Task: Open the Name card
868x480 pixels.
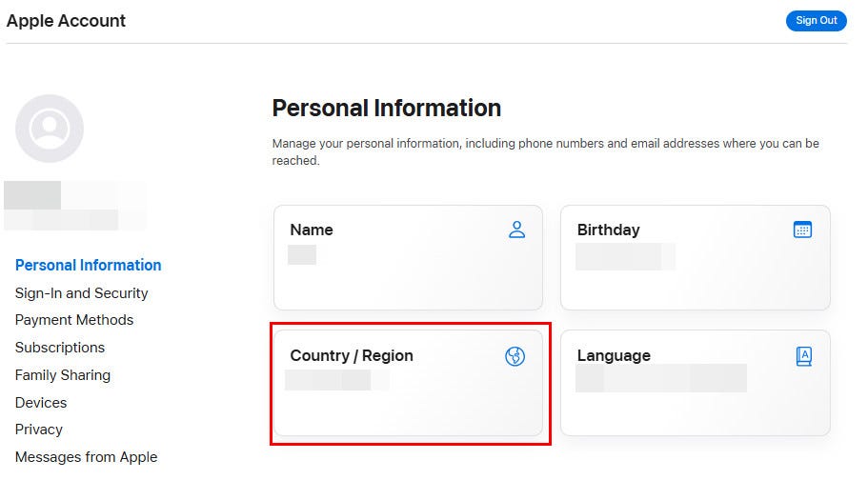Action: (x=408, y=257)
